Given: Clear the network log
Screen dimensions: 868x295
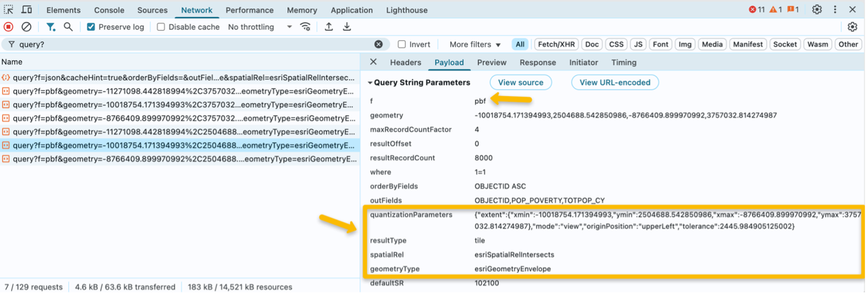Looking at the screenshot, I should coord(26,27).
